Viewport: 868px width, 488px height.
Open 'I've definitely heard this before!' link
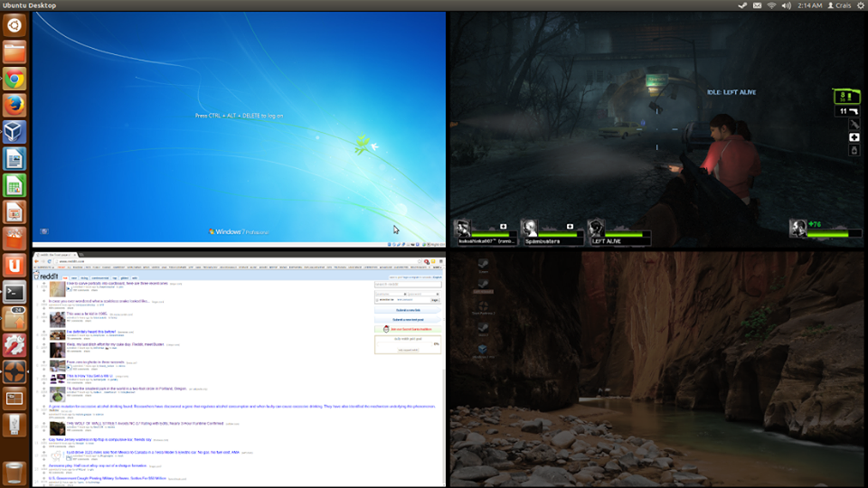(91, 332)
